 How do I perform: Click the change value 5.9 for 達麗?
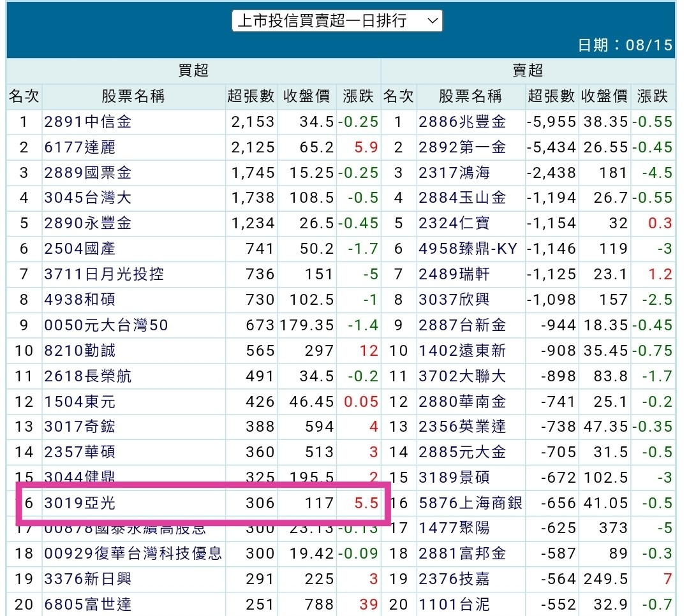[366, 147]
